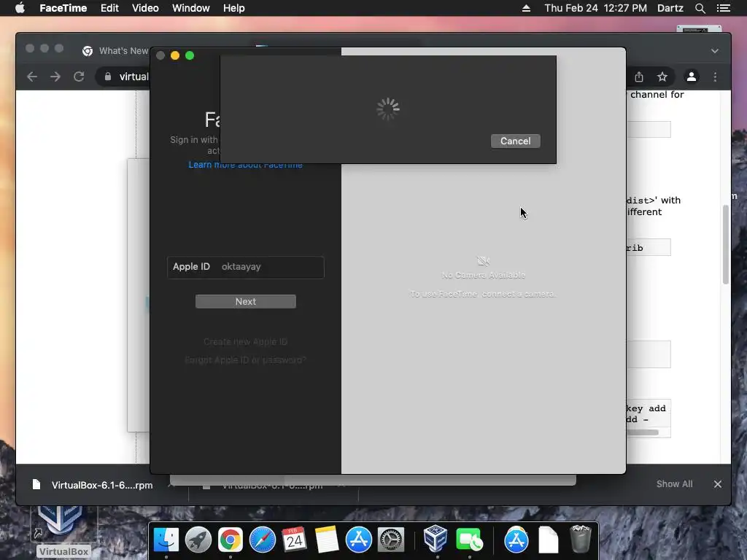Open Control Center list icon

pyautogui.click(x=724, y=8)
